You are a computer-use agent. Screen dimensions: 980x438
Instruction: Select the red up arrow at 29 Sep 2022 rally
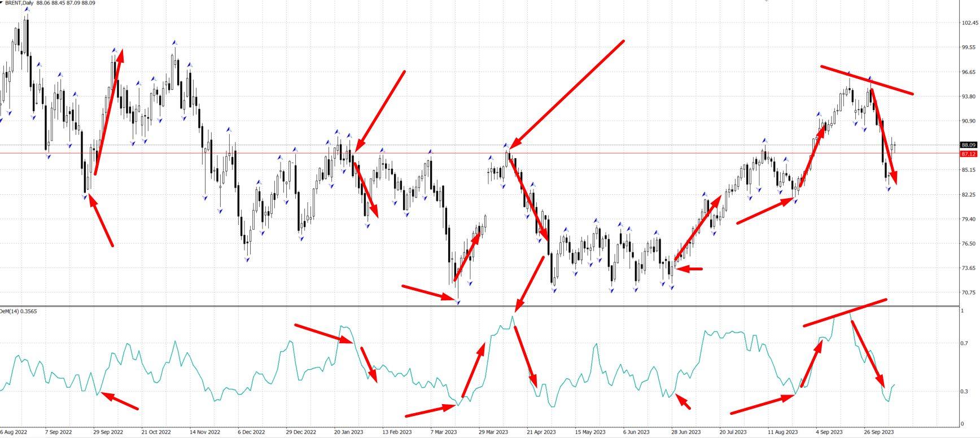108,112
